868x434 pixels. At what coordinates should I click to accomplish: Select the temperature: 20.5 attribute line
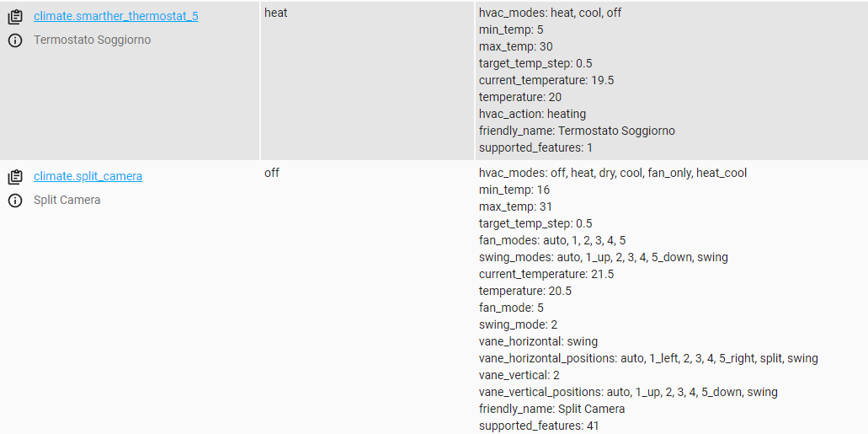pyautogui.click(x=525, y=291)
